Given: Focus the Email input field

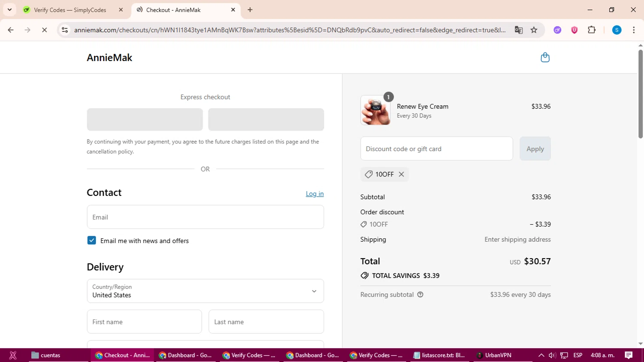Looking at the screenshot, I should 205,217.
